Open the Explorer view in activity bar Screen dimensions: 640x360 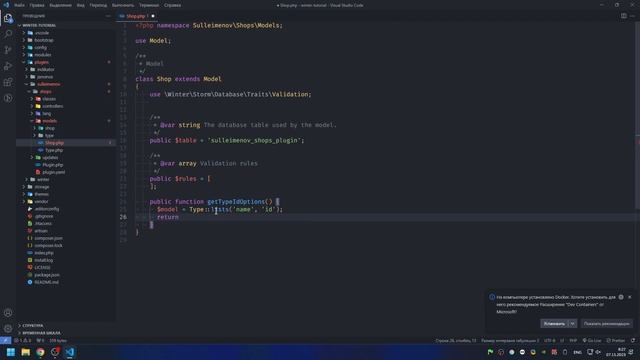pyautogui.click(x=8, y=18)
